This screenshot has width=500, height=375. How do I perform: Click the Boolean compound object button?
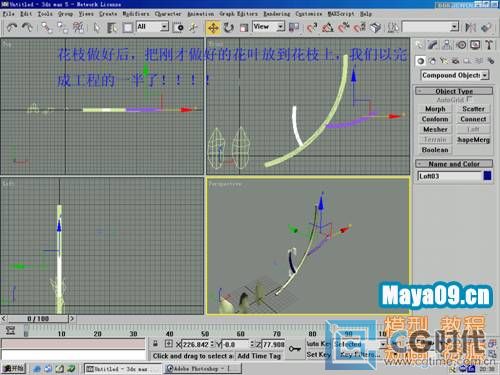click(x=435, y=150)
